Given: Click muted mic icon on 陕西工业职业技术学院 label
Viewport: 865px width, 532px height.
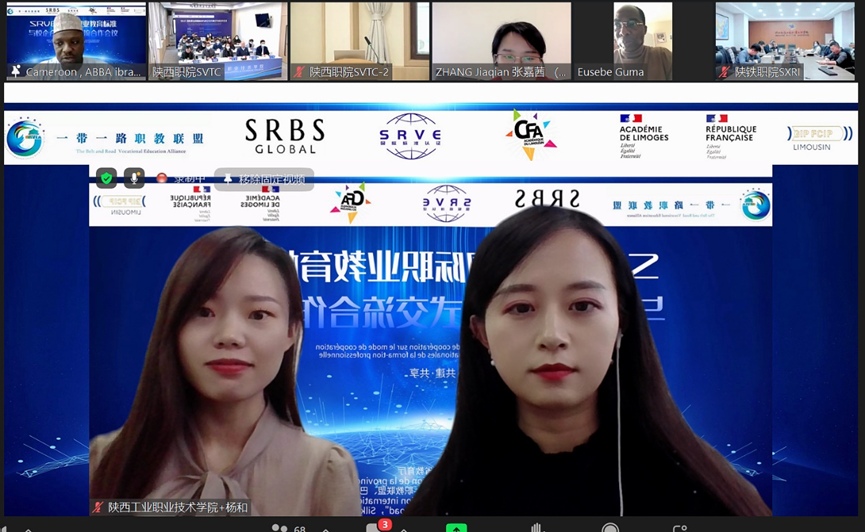Looking at the screenshot, I should [x=98, y=507].
